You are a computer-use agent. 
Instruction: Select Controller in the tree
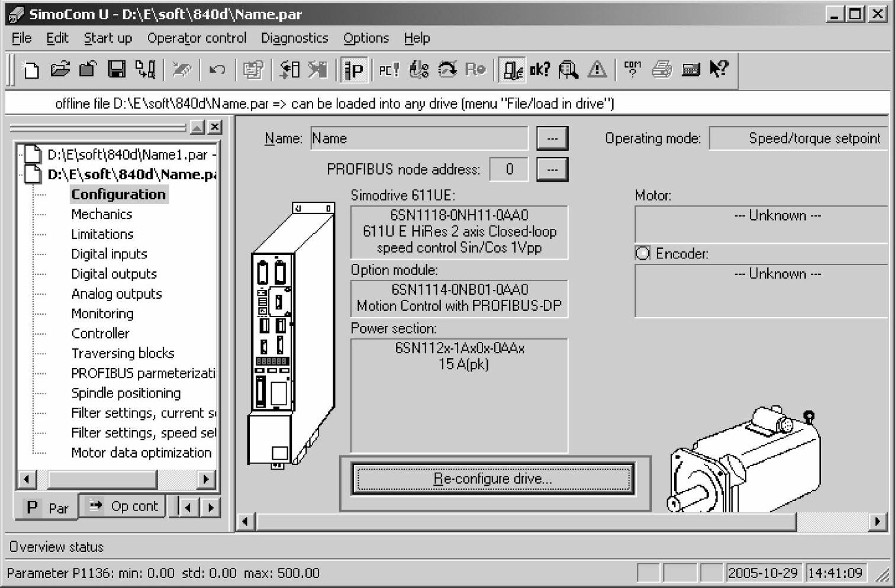pos(100,333)
